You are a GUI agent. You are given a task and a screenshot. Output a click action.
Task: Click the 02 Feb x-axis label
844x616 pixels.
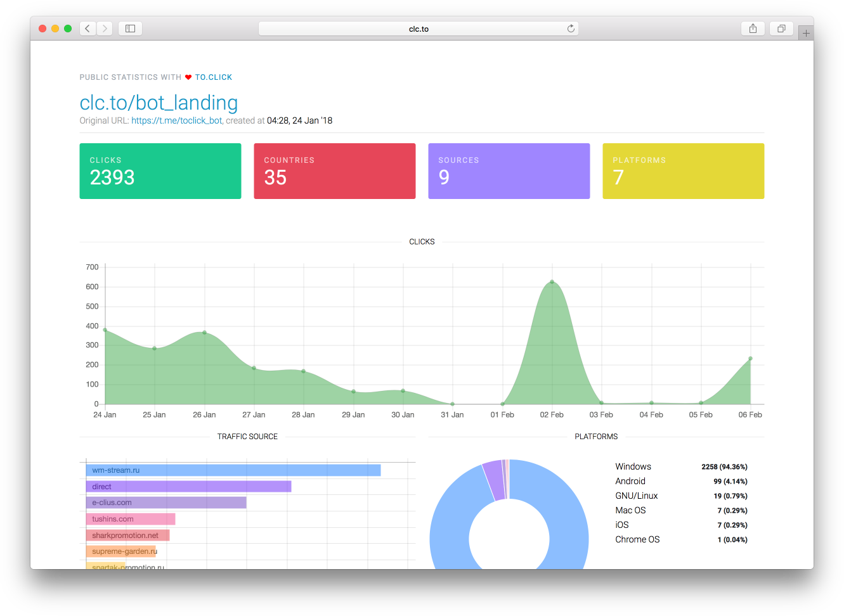(x=552, y=415)
